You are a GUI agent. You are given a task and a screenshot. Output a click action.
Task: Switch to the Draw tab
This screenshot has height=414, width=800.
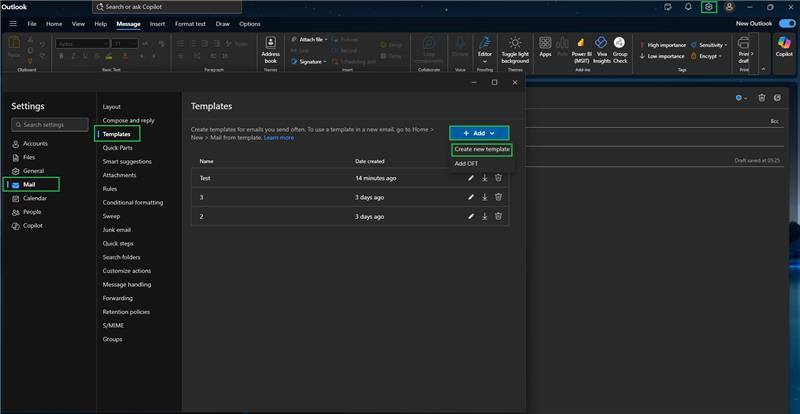(x=222, y=24)
